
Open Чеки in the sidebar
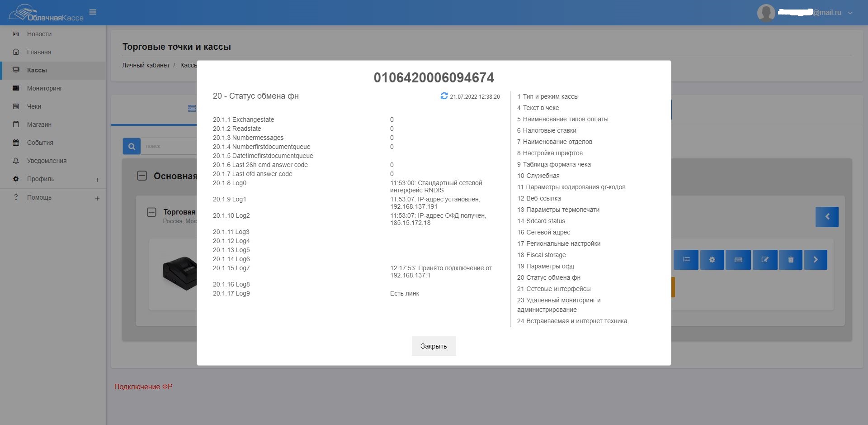[x=34, y=106]
